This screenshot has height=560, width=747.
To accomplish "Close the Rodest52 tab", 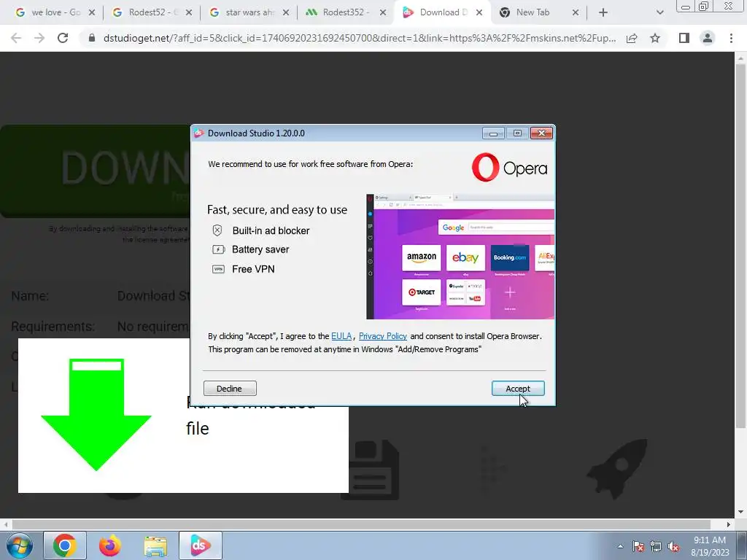I will tap(189, 13).
